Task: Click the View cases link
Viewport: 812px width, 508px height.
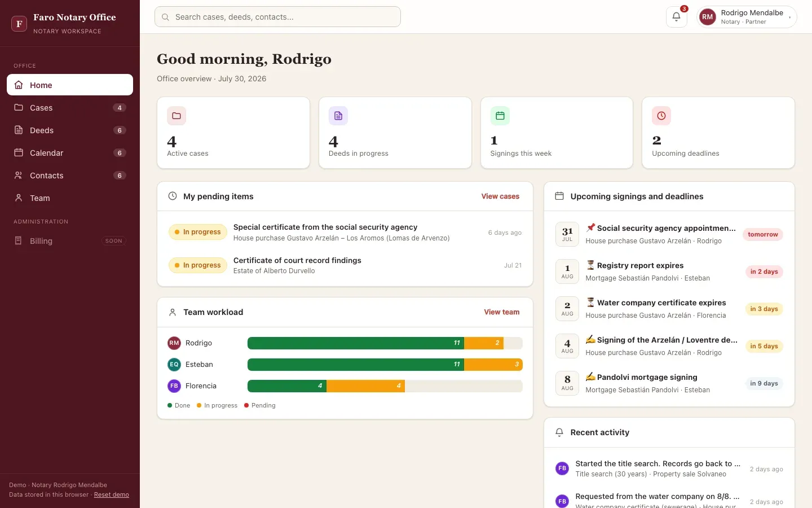Action: pyautogui.click(x=500, y=196)
